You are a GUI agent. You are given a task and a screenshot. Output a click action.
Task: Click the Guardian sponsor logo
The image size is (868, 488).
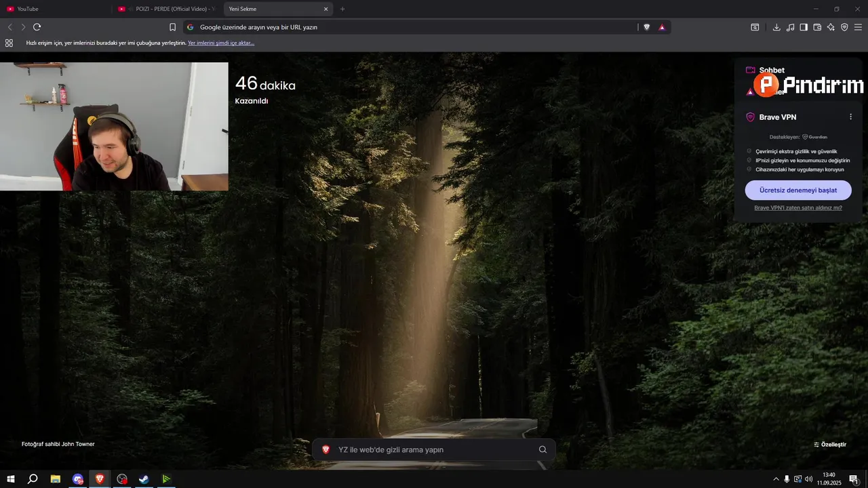(x=815, y=137)
